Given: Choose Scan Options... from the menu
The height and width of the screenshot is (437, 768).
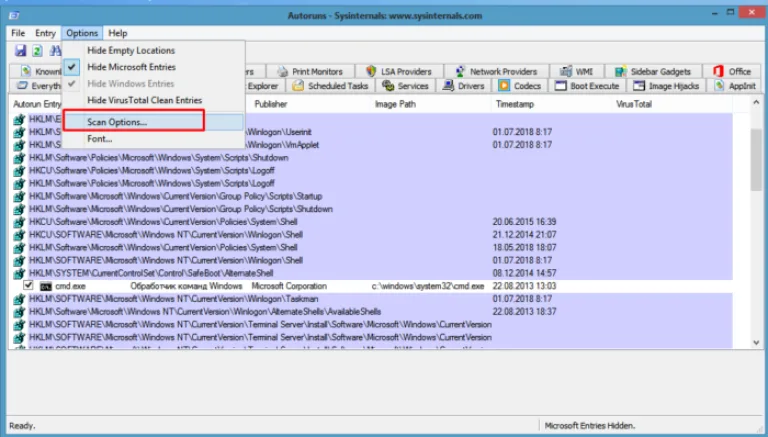Looking at the screenshot, I should [153, 122].
